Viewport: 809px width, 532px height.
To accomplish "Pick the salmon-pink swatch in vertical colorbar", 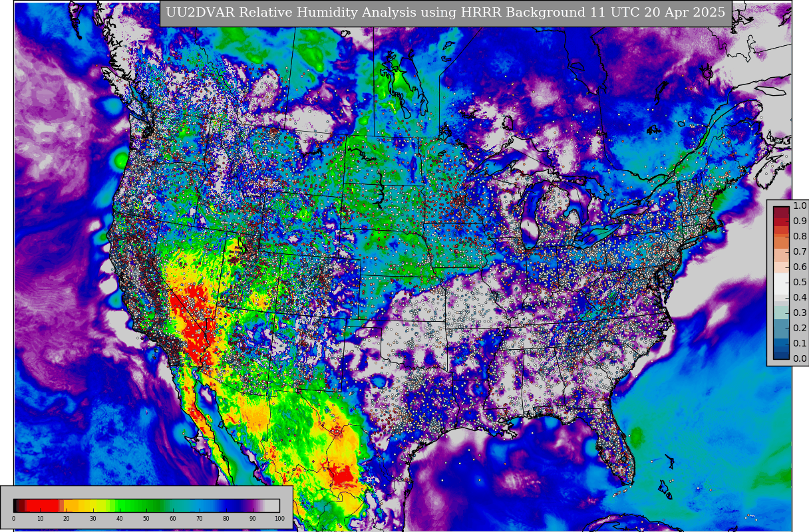I will 781,255.
